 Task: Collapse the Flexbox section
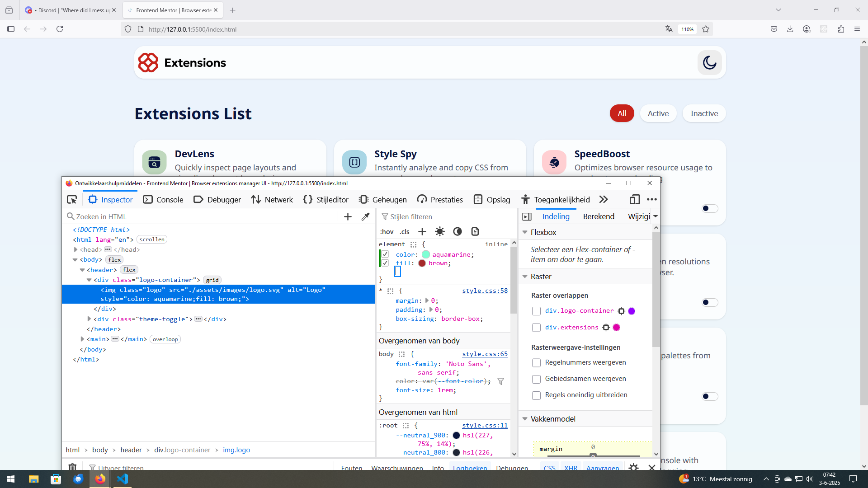click(x=525, y=232)
